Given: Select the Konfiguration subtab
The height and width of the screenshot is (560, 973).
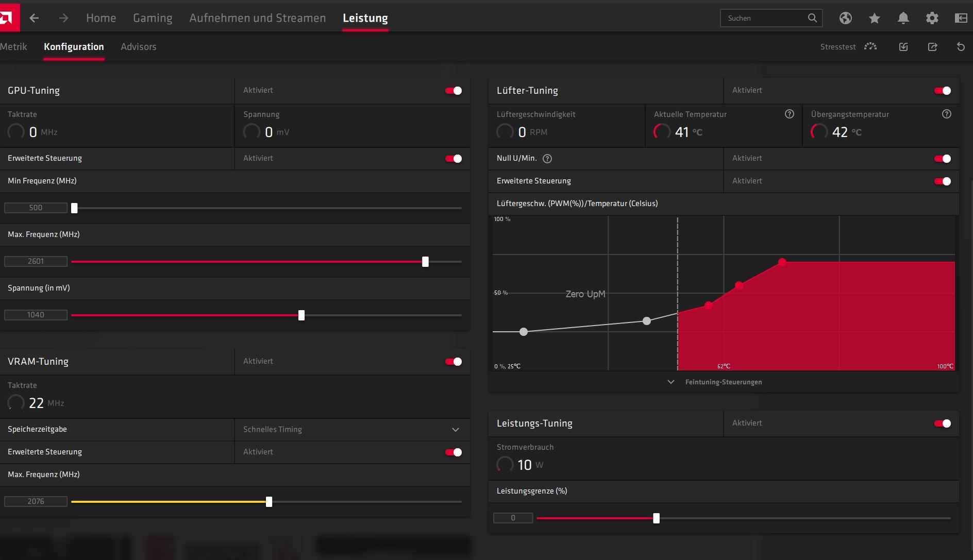Looking at the screenshot, I should click(74, 46).
